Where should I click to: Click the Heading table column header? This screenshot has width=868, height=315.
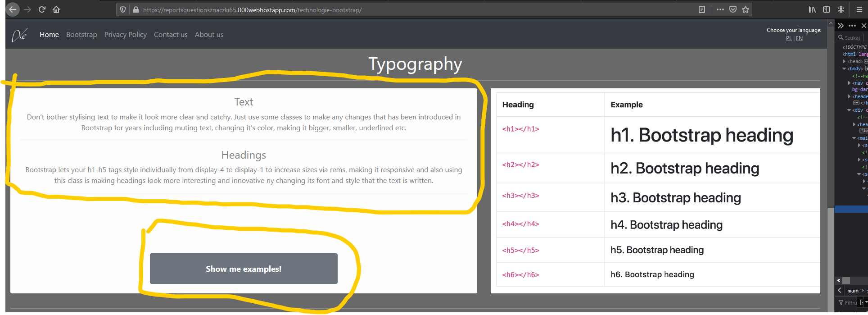pyautogui.click(x=518, y=105)
